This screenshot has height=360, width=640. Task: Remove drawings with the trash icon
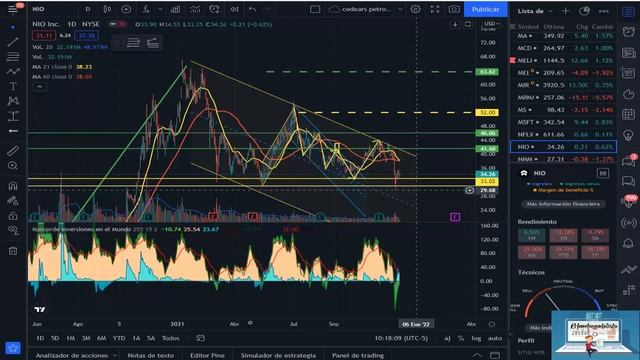[13, 250]
